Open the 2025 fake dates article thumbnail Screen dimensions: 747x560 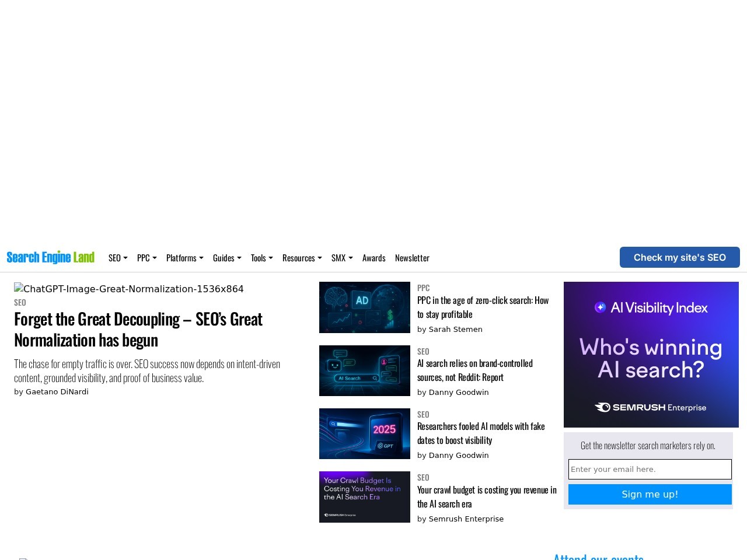click(364, 433)
